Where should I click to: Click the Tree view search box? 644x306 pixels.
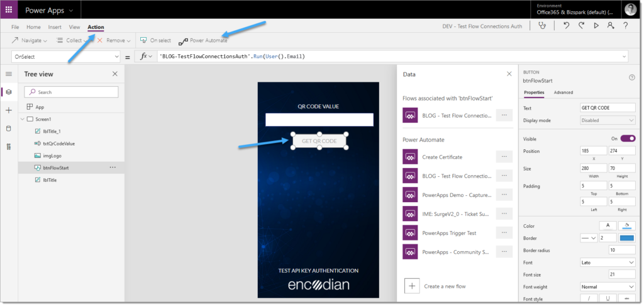[71, 92]
